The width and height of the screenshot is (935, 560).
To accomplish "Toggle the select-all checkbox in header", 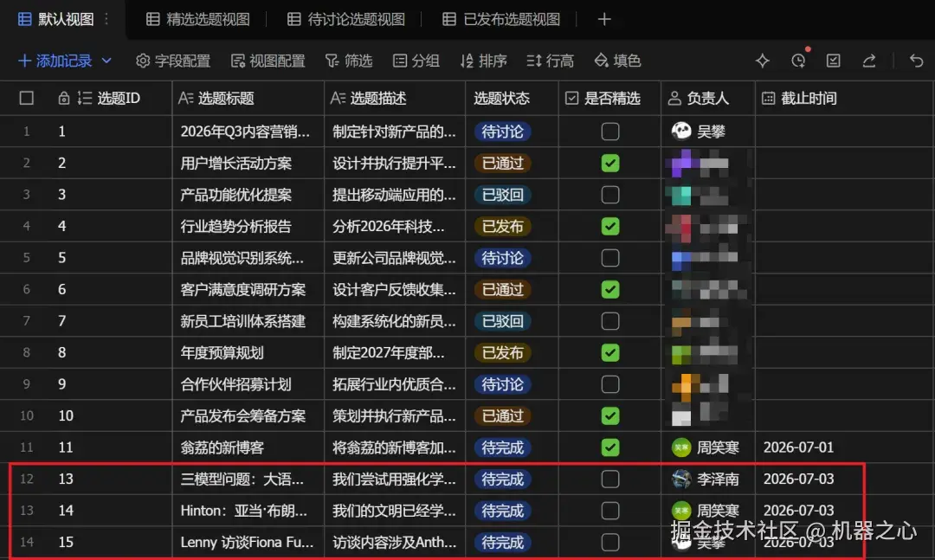I will click(x=26, y=98).
